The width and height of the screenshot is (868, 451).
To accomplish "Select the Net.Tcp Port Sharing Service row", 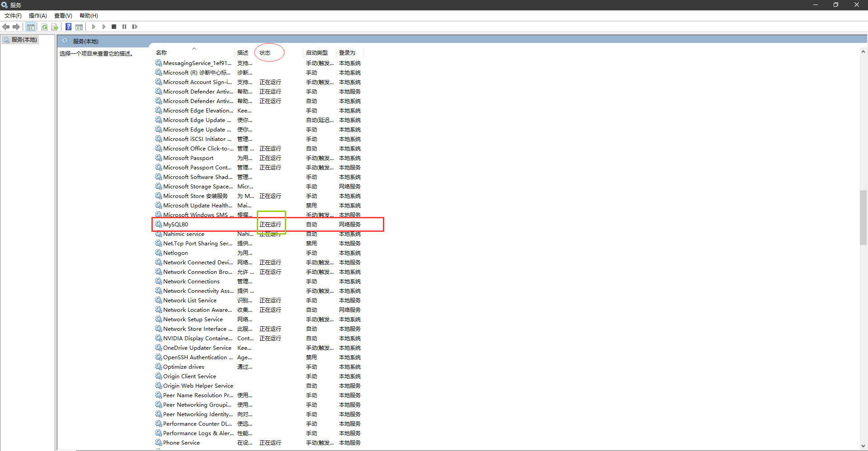I will point(258,243).
